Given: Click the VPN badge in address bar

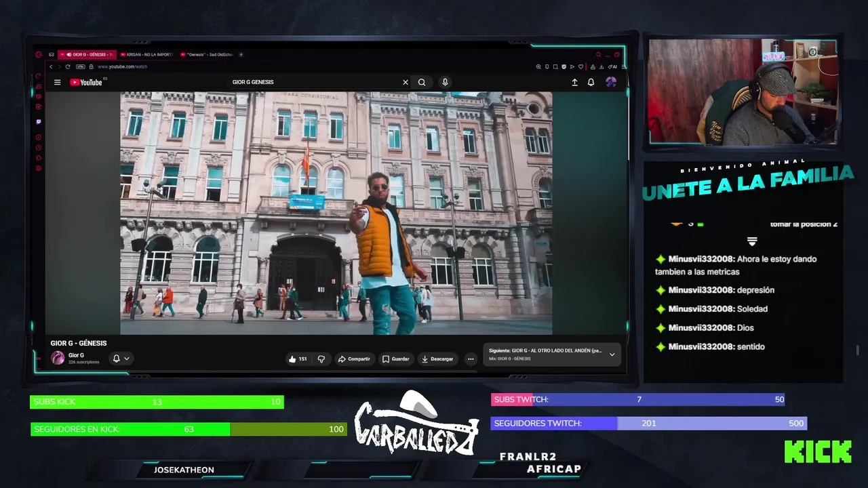Looking at the screenshot, I should 81,66.
